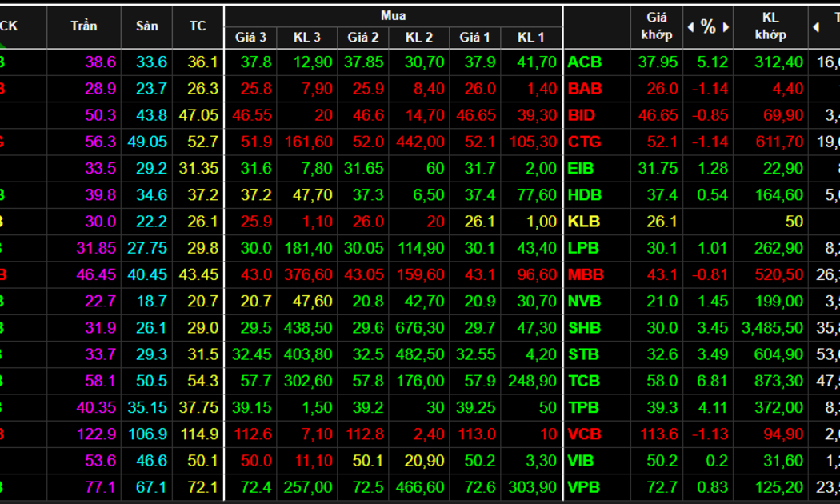Select the KLB stock symbol
The height and width of the screenshot is (504, 840).
[x=584, y=222]
